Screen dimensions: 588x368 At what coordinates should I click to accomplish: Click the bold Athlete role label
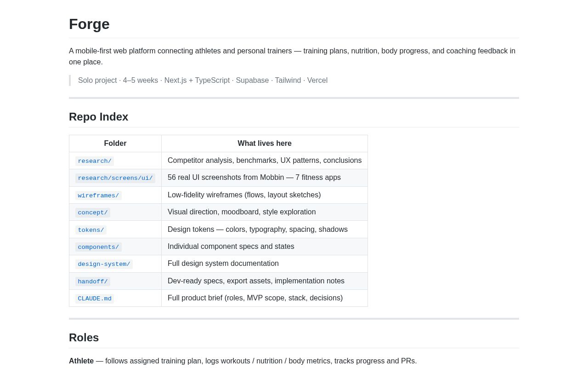click(x=81, y=361)
